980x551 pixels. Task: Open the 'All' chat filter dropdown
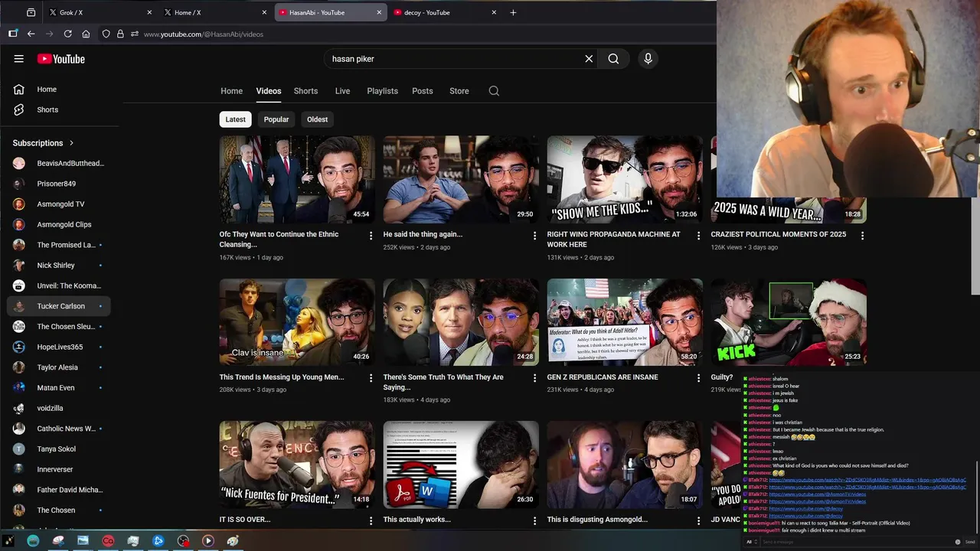[753, 542]
